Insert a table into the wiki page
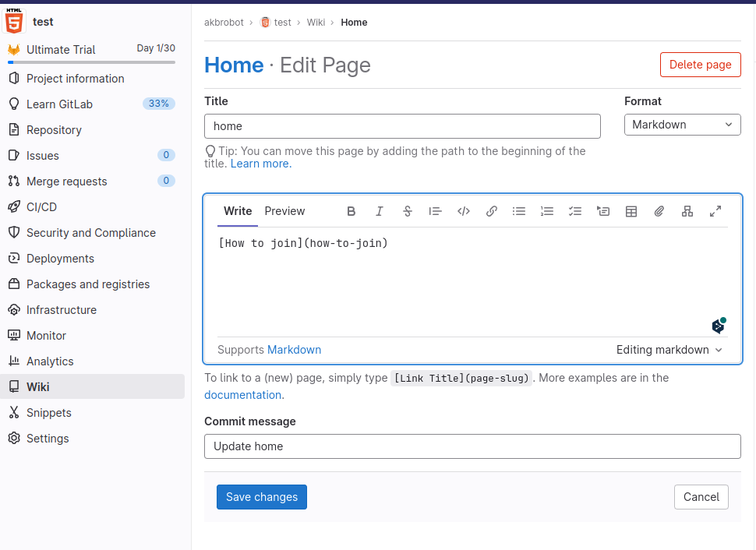 click(631, 211)
